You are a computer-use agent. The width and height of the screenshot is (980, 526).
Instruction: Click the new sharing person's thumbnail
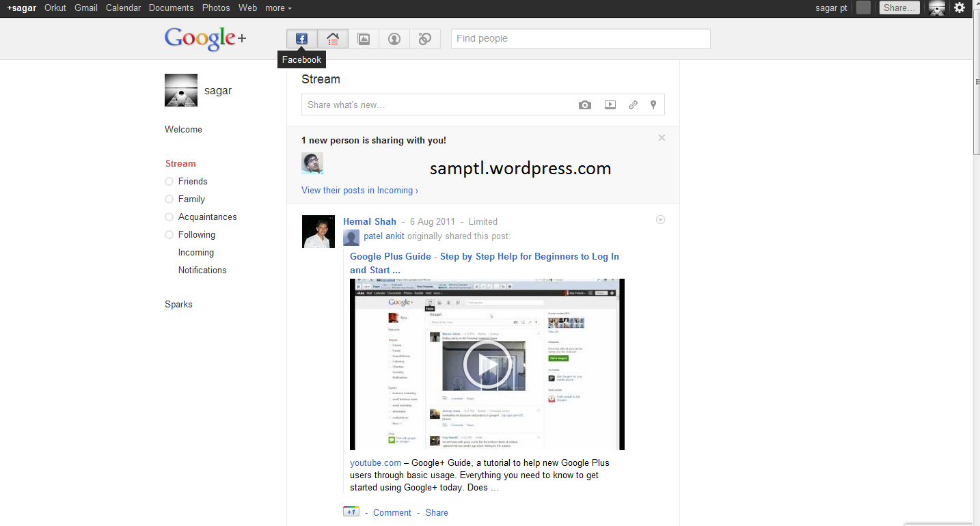(x=312, y=163)
